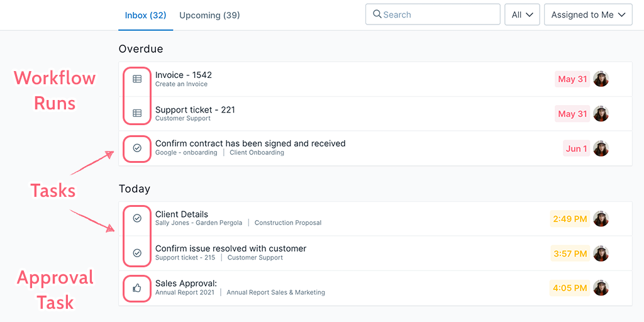644x322 pixels.
Task: Open Confirm contract has been signed task
Action: coord(375,148)
